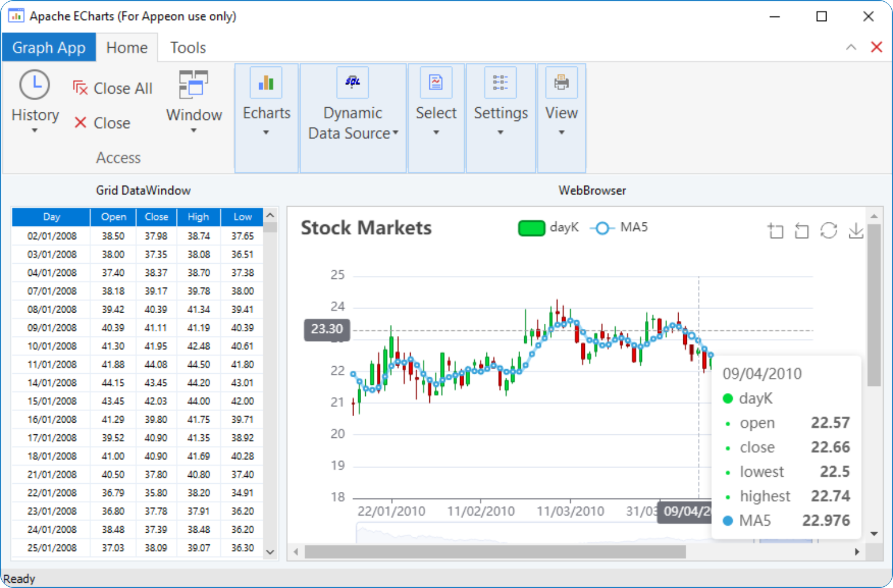The image size is (893, 588).
Task: Expand the Echarts dropdown arrow
Action: point(266,133)
